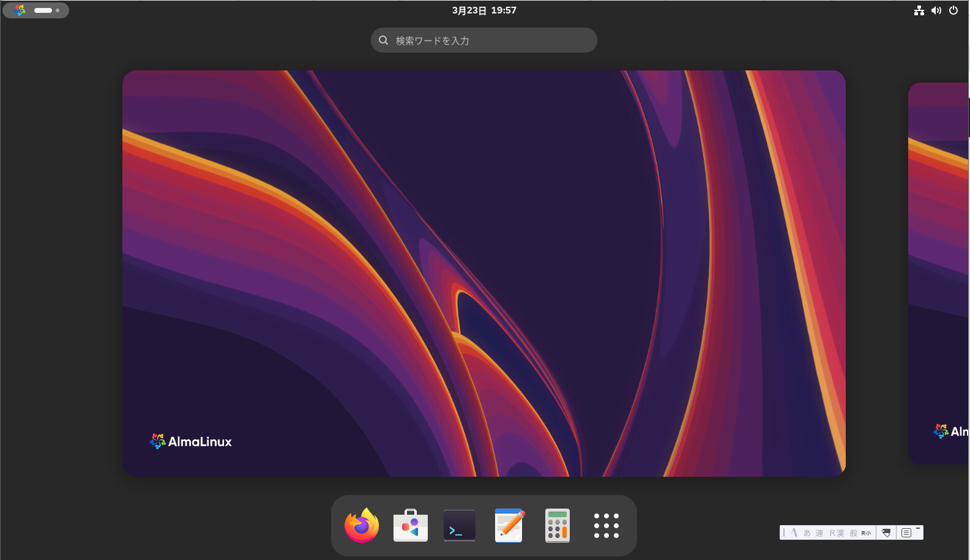Viewport: 970px width, 560px height.
Task: Click the 般 dictionary mode button
Action: pyautogui.click(x=853, y=533)
